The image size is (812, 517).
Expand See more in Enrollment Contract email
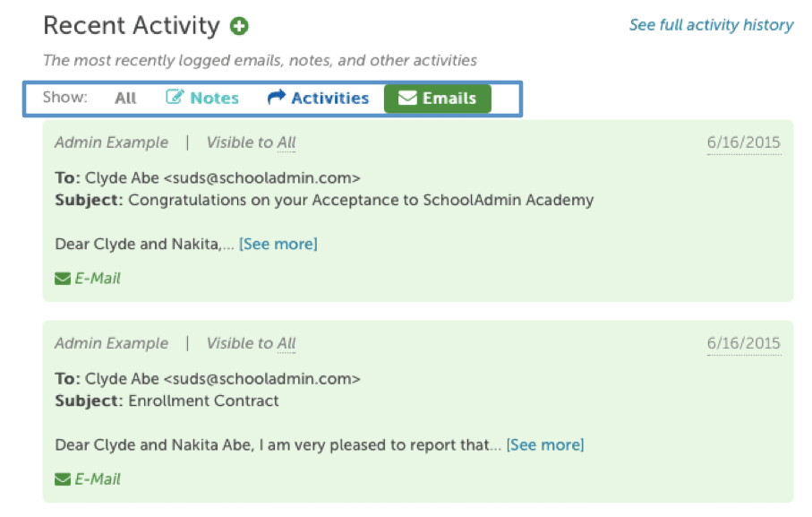click(x=545, y=445)
